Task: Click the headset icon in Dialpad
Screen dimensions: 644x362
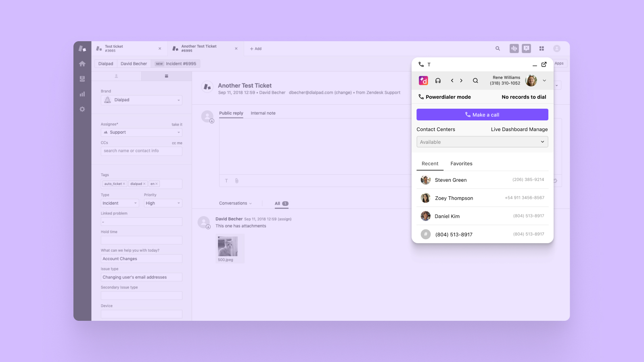Action: [438, 80]
